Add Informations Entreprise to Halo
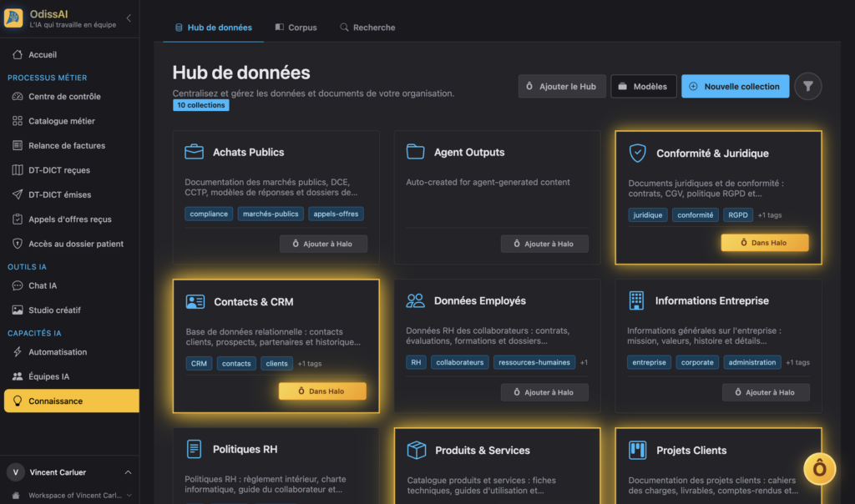Screen dimensions: 855x504 (x=766, y=392)
